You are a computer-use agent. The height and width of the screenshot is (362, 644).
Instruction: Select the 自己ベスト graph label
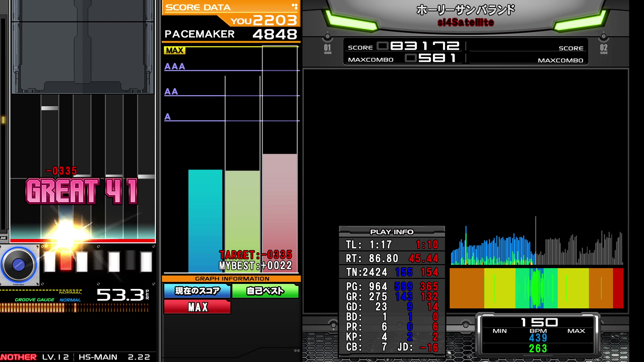[265, 291]
